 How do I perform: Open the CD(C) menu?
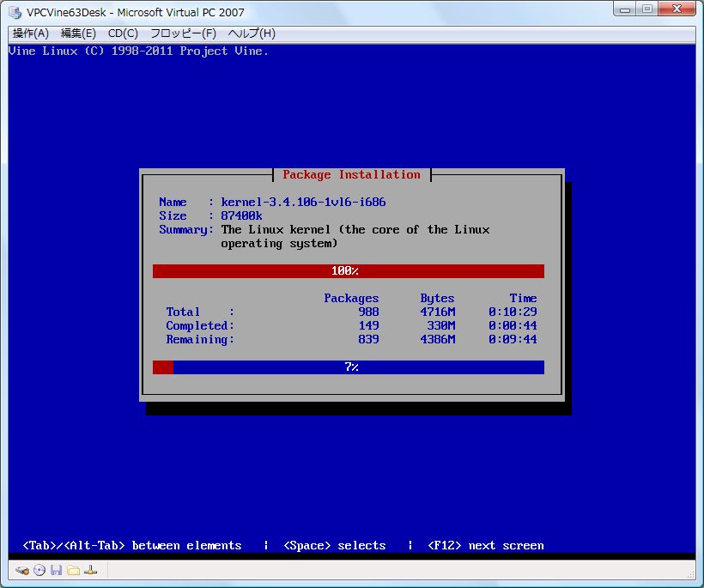[x=123, y=33]
